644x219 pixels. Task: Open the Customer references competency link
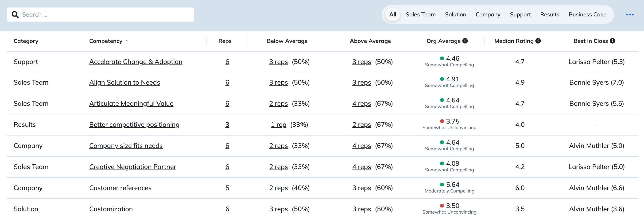pos(120,188)
